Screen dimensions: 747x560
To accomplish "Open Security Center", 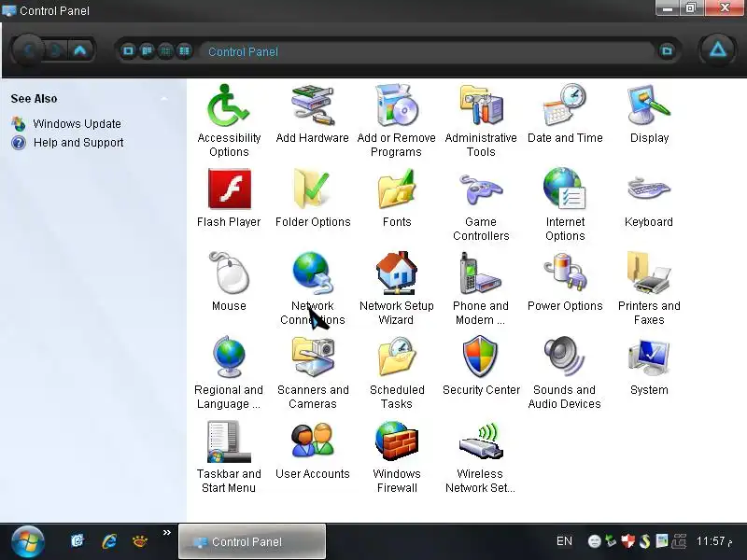I will coord(481,366).
